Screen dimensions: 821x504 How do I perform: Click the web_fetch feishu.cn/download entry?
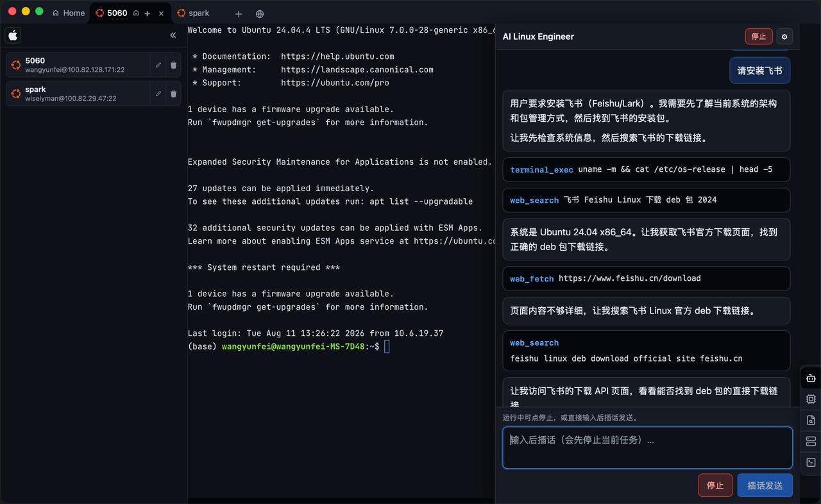coord(646,279)
